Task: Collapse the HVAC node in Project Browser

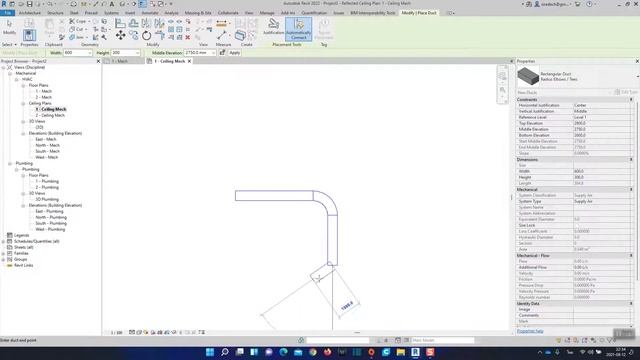Action: [x=17, y=79]
